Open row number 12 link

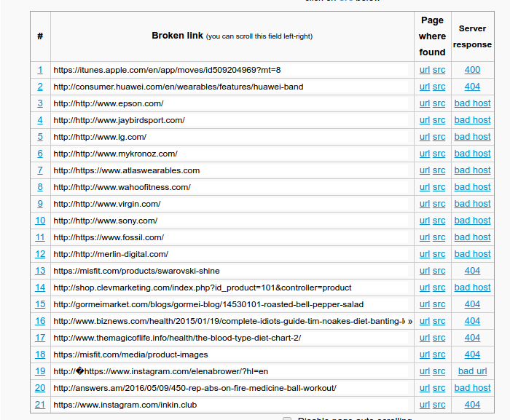(40, 254)
